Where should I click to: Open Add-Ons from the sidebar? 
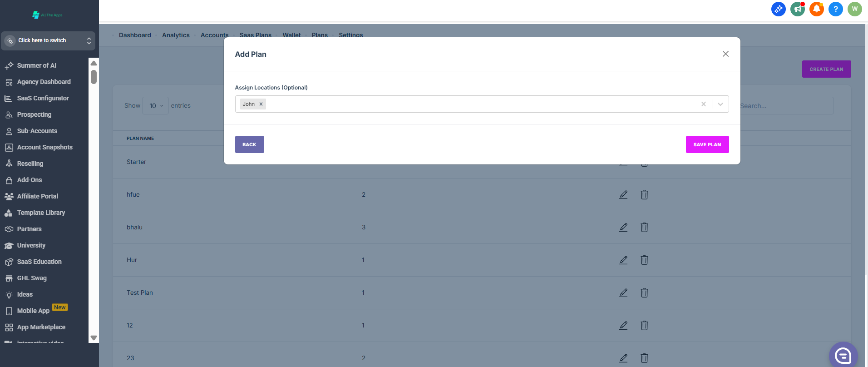pyautogui.click(x=29, y=180)
